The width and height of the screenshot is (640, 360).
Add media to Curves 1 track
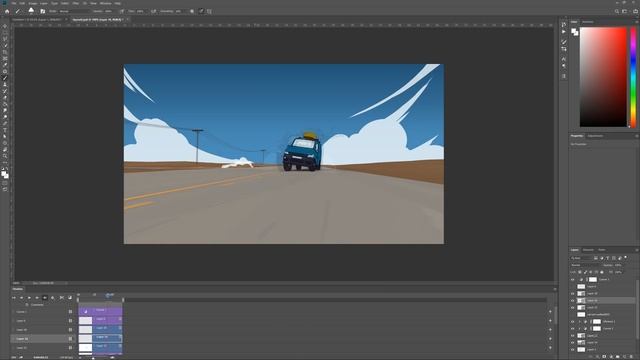pos(550,312)
